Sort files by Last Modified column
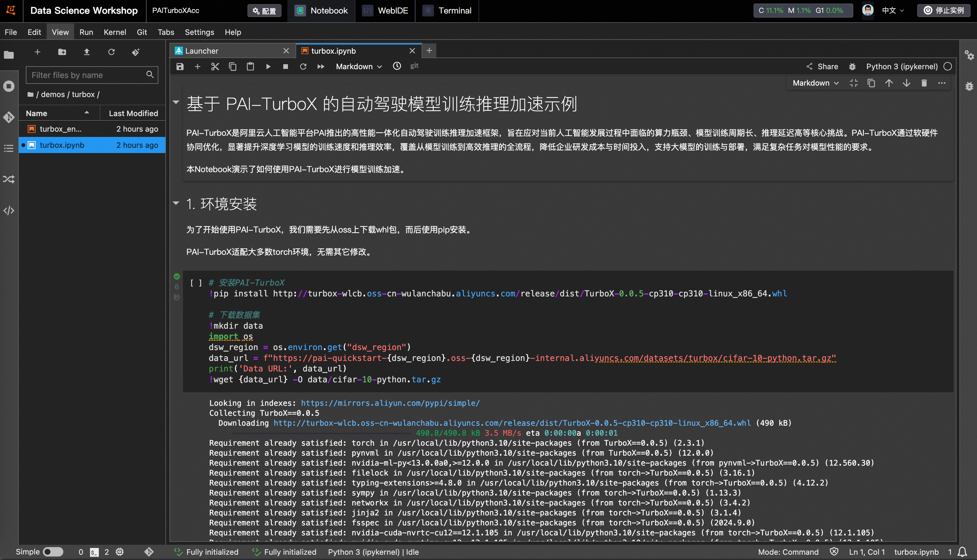This screenshot has height=560, width=977. (133, 113)
